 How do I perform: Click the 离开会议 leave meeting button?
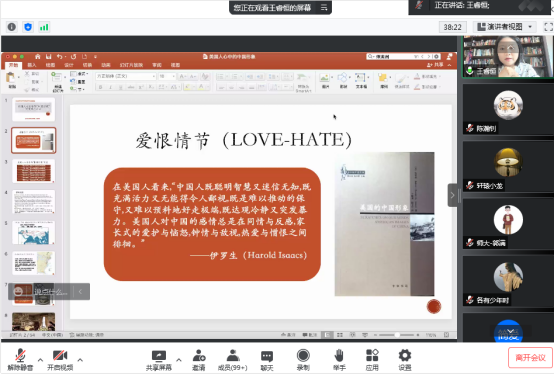coord(530,358)
